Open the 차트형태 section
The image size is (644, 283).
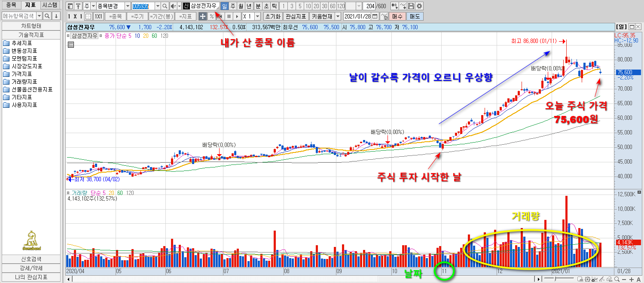pos(31,25)
